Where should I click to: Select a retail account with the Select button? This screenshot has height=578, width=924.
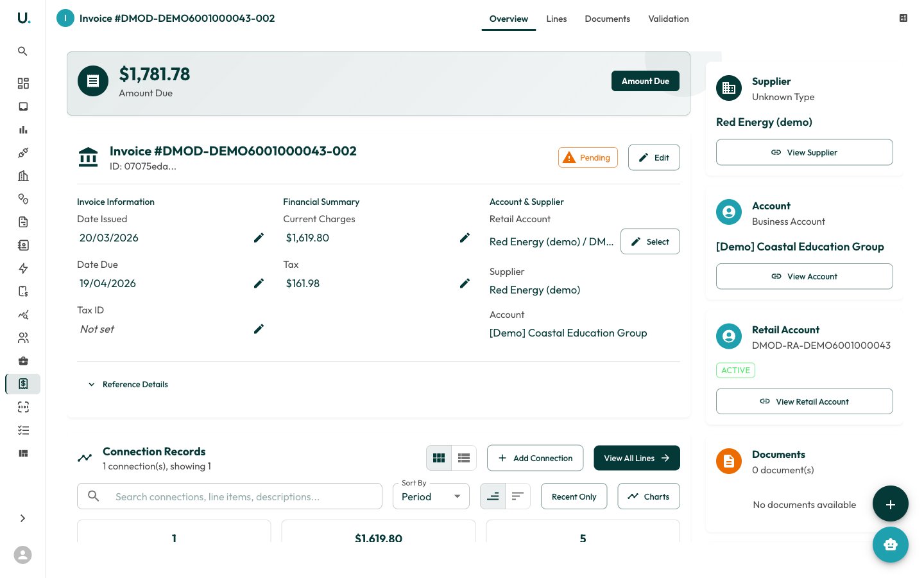(x=650, y=241)
